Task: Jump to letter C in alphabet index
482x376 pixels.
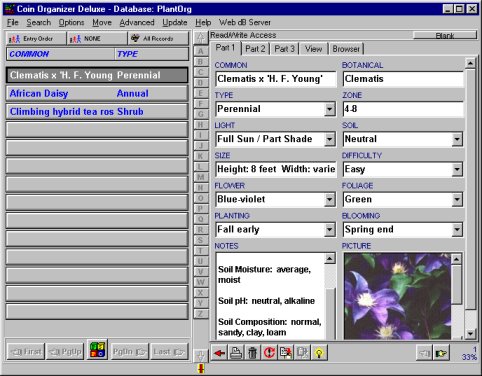Action: point(200,72)
